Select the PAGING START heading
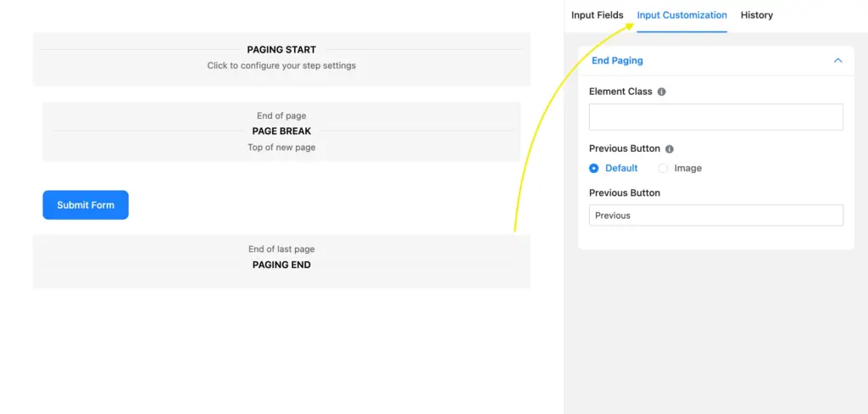 [281, 50]
